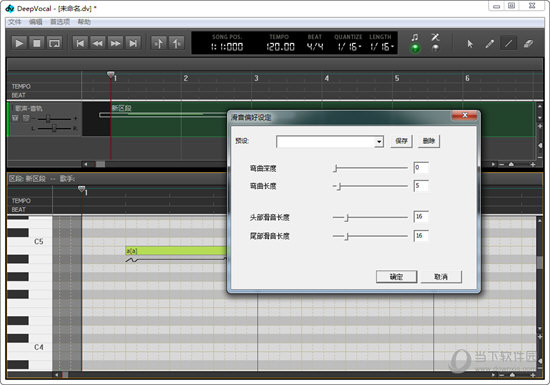Zoom in track view with horizontal plus icon
This screenshot has width=550, height=385.
[533, 164]
